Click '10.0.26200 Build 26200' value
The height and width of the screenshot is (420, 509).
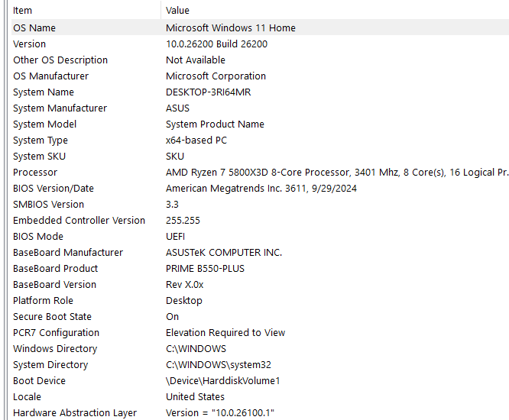point(216,44)
